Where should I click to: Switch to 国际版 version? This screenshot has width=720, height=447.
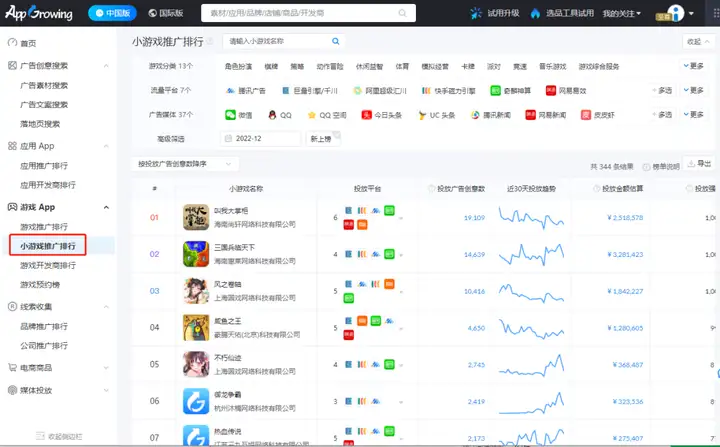pos(166,13)
